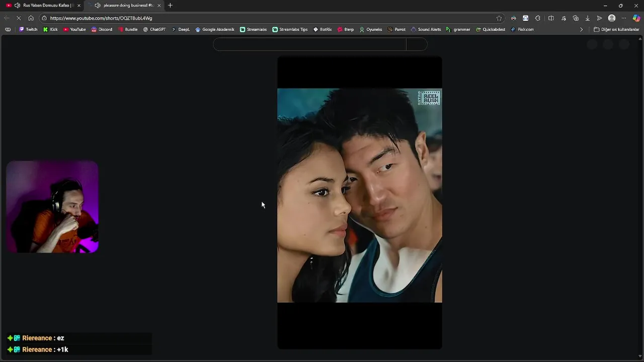Click the send/share paper plane icon
The width and height of the screenshot is (644, 362).
coord(599,18)
